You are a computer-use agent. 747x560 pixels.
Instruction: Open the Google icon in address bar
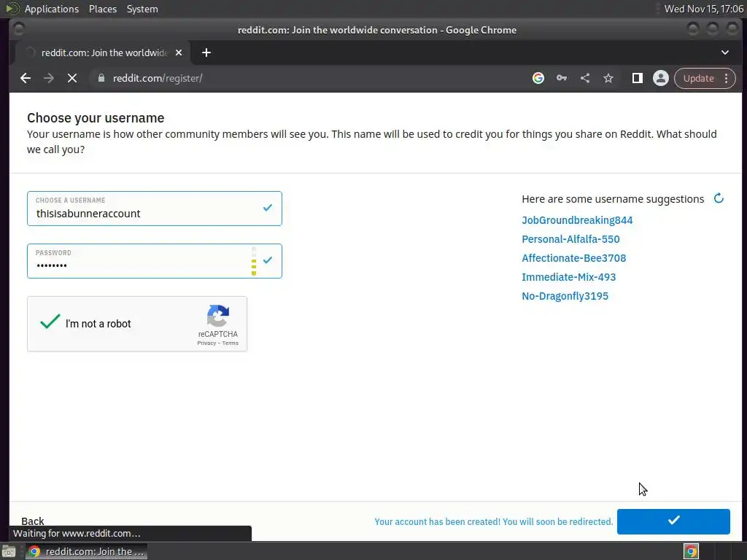point(538,78)
